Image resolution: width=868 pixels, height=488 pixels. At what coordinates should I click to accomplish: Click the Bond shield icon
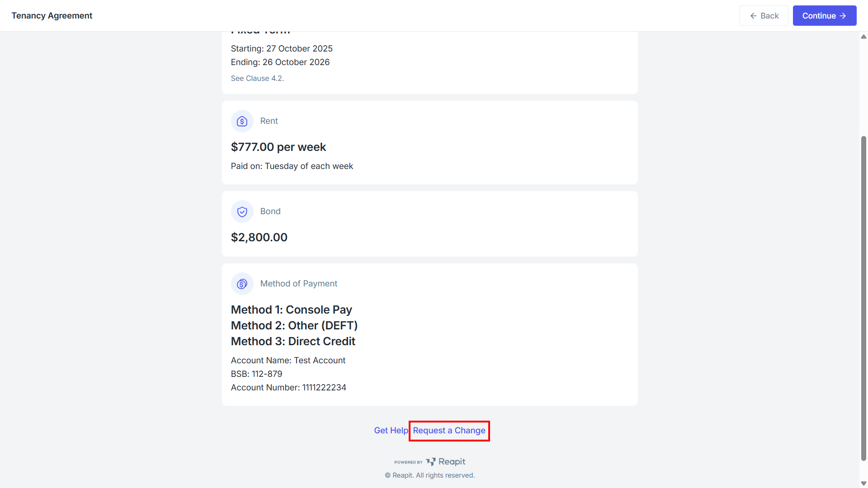(242, 211)
